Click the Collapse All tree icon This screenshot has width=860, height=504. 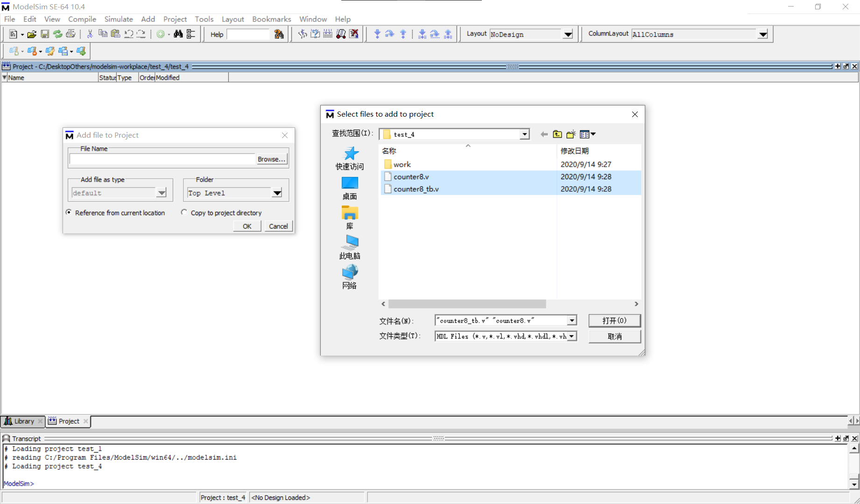[x=191, y=34]
